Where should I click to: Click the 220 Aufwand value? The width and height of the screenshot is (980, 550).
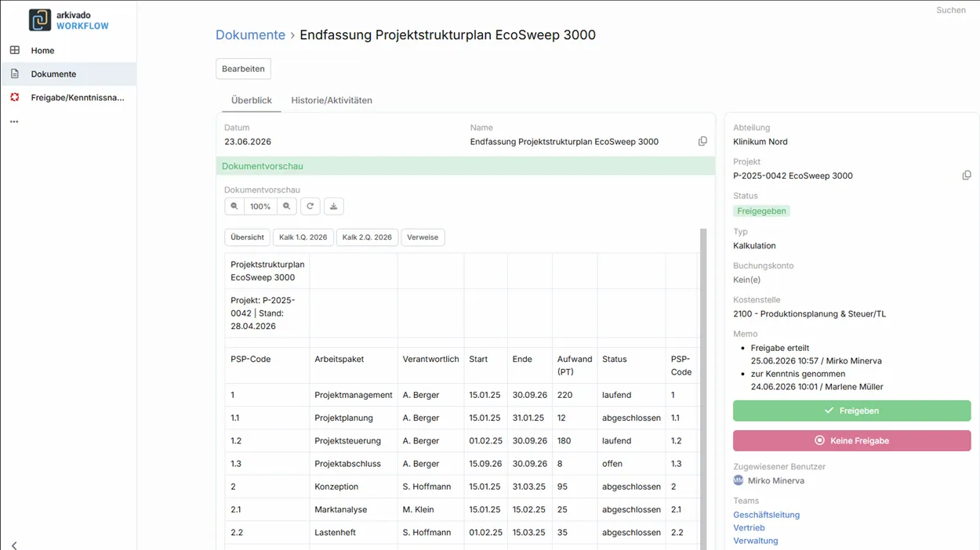coord(575,395)
